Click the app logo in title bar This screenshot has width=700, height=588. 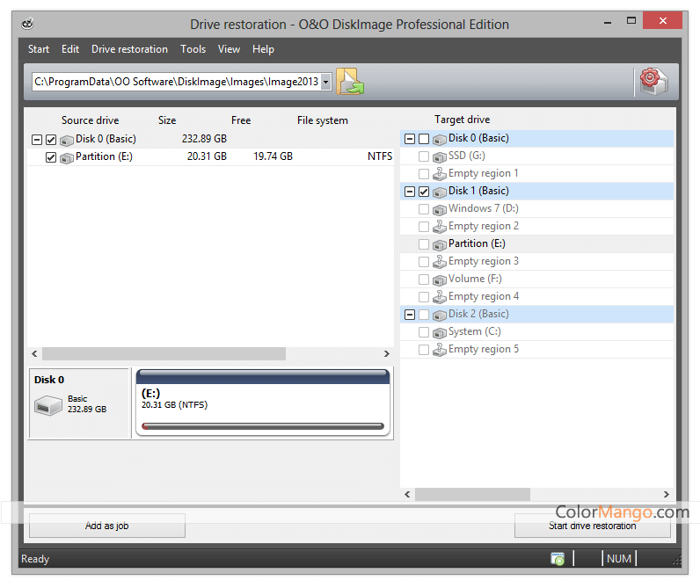pos(29,24)
